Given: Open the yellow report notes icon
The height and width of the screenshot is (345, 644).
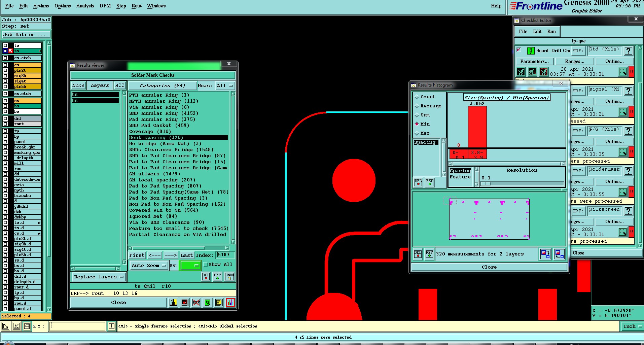Looking at the screenshot, I should pos(219,303).
